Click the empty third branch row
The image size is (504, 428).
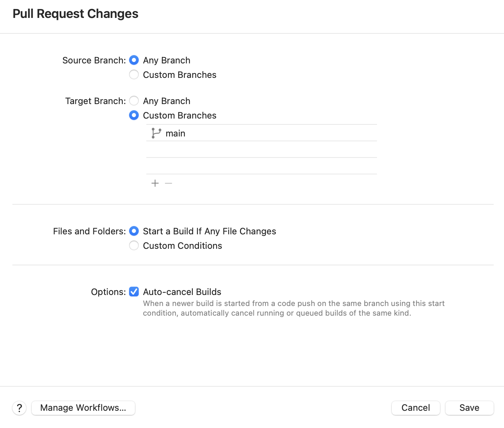pos(262,166)
